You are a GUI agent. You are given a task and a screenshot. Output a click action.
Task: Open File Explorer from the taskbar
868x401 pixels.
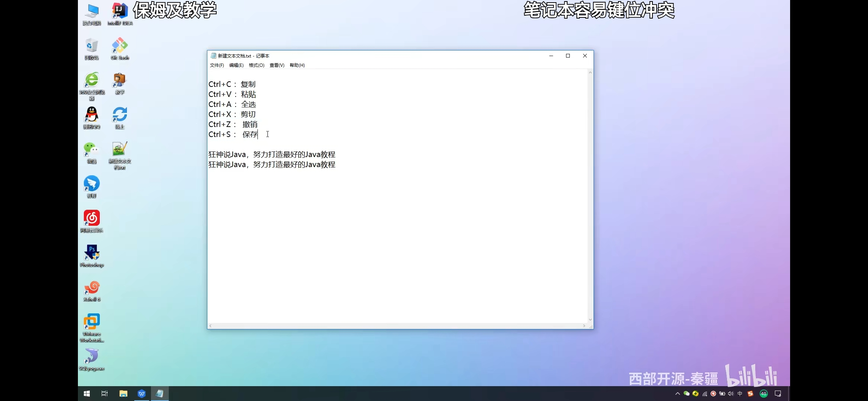(x=123, y=394)
